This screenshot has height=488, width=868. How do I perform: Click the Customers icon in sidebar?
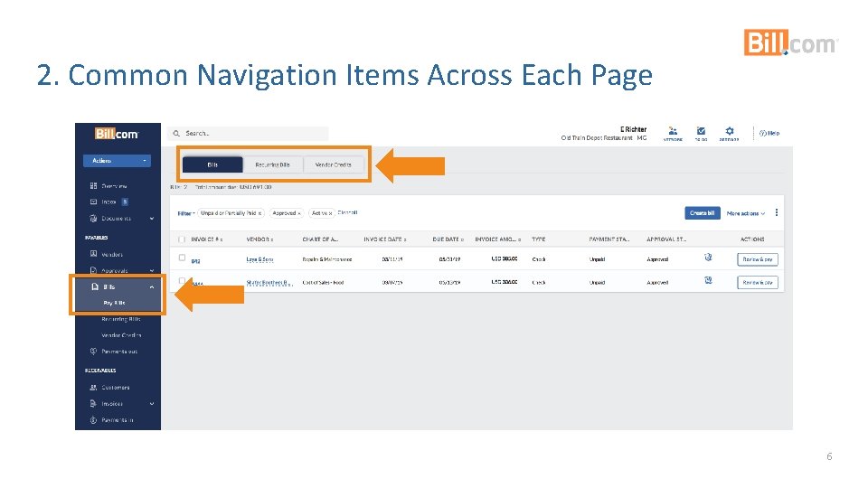click(x=93, y=388)
